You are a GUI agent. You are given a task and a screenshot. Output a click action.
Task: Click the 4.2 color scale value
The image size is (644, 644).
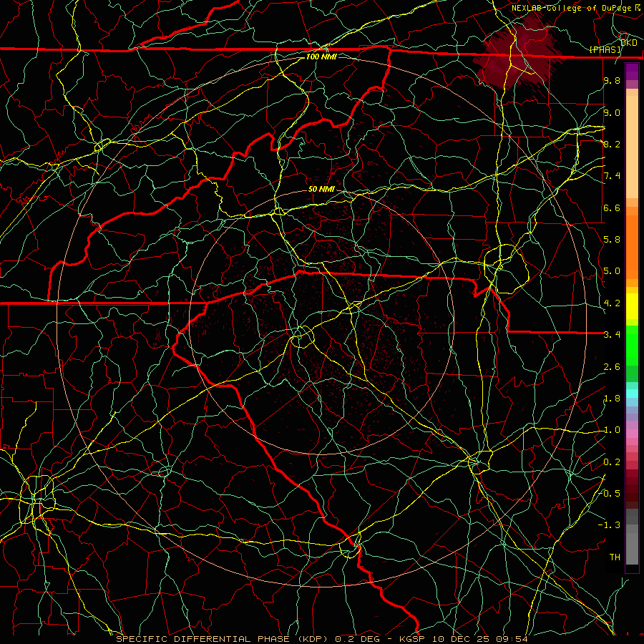(612, 303)
